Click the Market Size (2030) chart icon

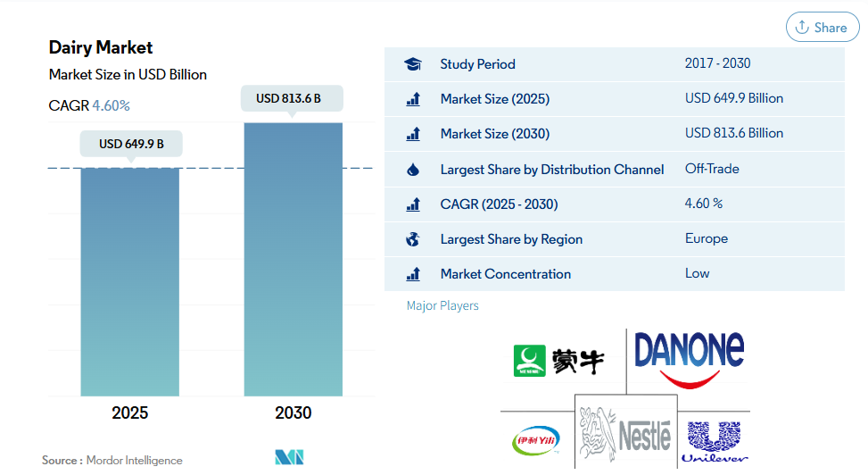tap(412, 134)
